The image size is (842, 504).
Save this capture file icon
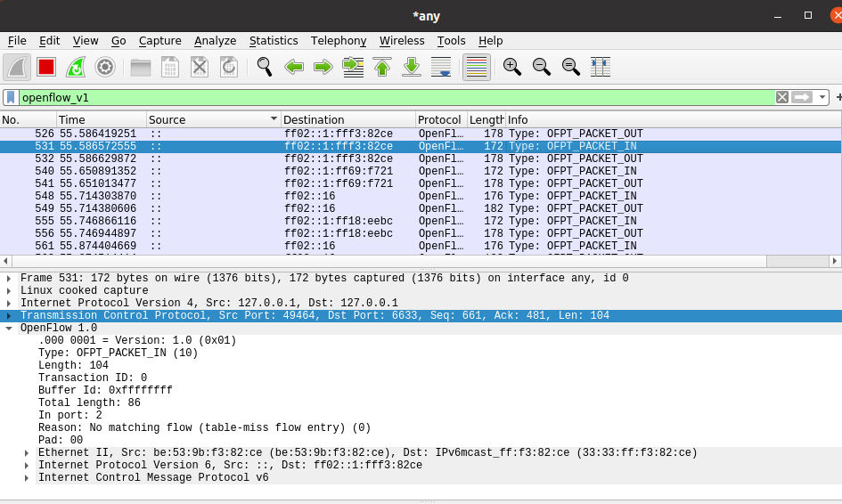170,67
